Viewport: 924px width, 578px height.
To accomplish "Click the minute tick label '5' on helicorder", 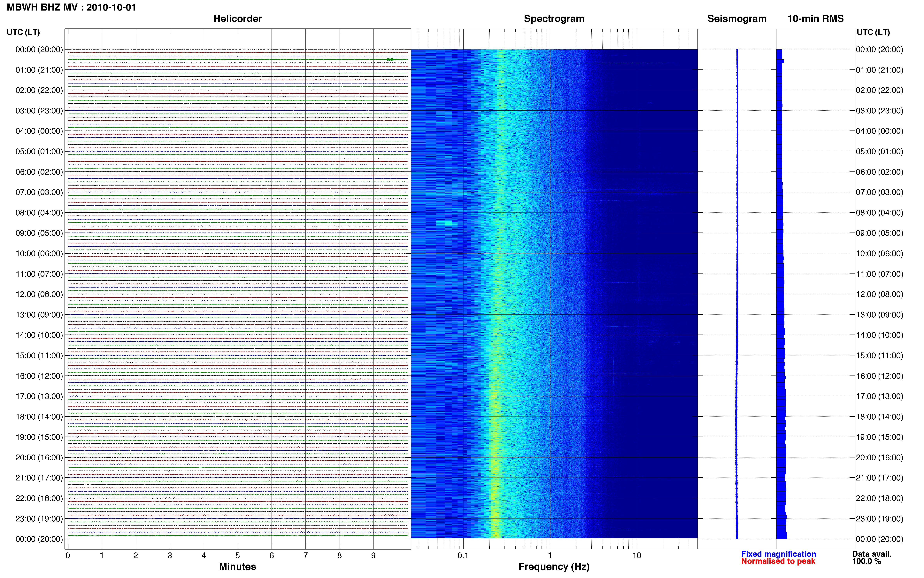I will coord(238,555).
